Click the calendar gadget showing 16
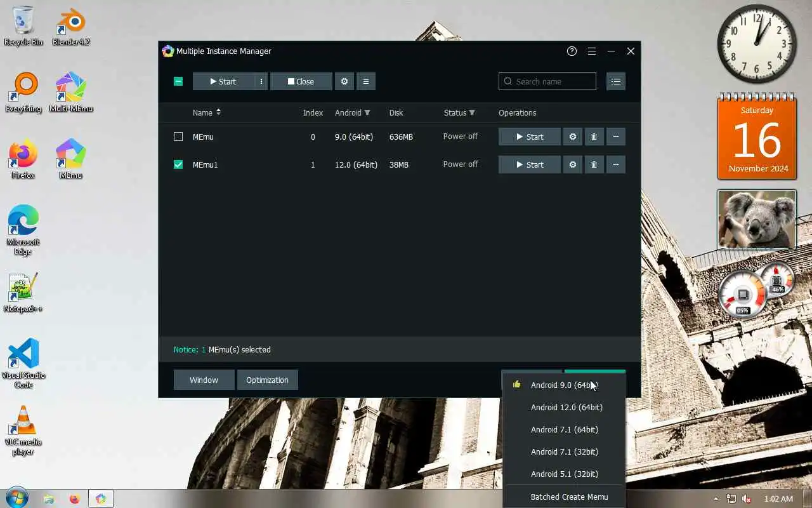Viewport: 812px width, 508px height. point(757,136)
